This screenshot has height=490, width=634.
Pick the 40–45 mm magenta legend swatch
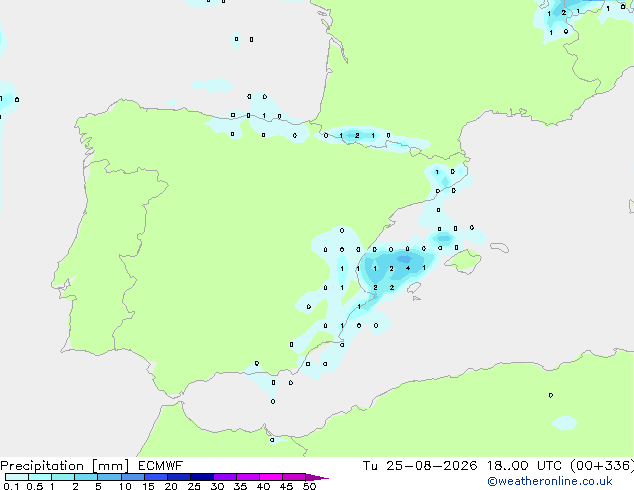pyautogui.click(x=271, y=477)
